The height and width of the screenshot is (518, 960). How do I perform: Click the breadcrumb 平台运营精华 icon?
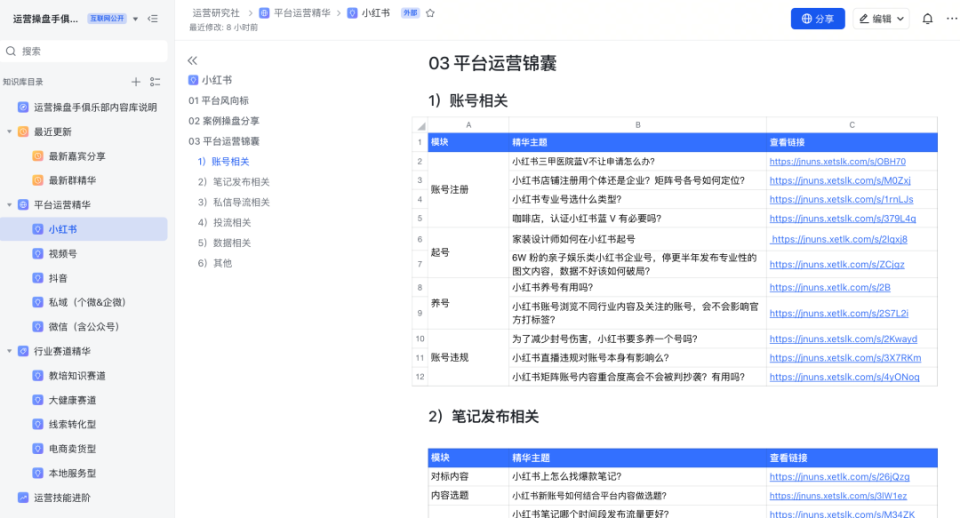click(x=264, y=13)
